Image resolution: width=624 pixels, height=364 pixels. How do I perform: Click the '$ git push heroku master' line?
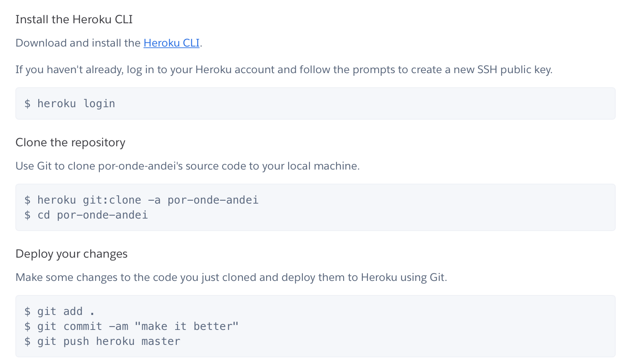tap(102, 341)
